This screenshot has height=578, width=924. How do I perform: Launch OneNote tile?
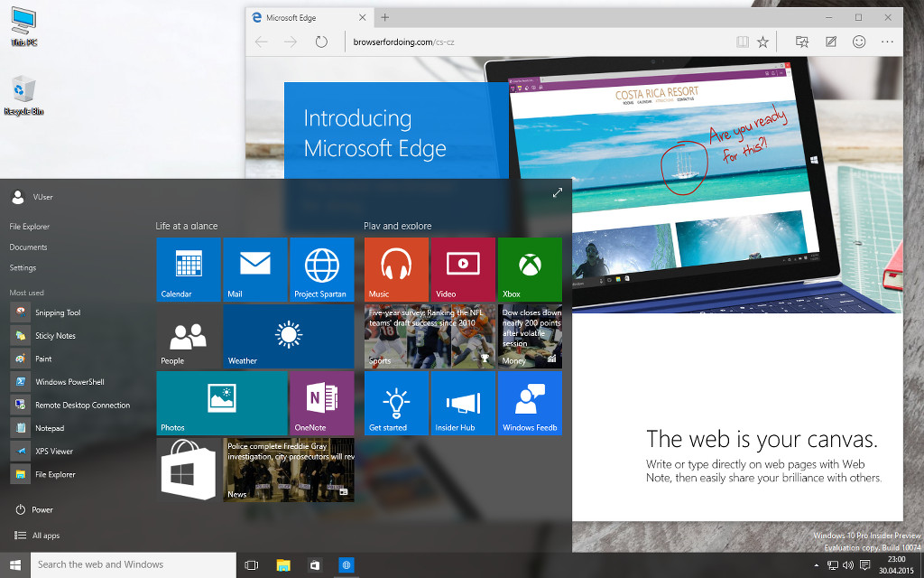pyautogui.click(x=322, y=404)
